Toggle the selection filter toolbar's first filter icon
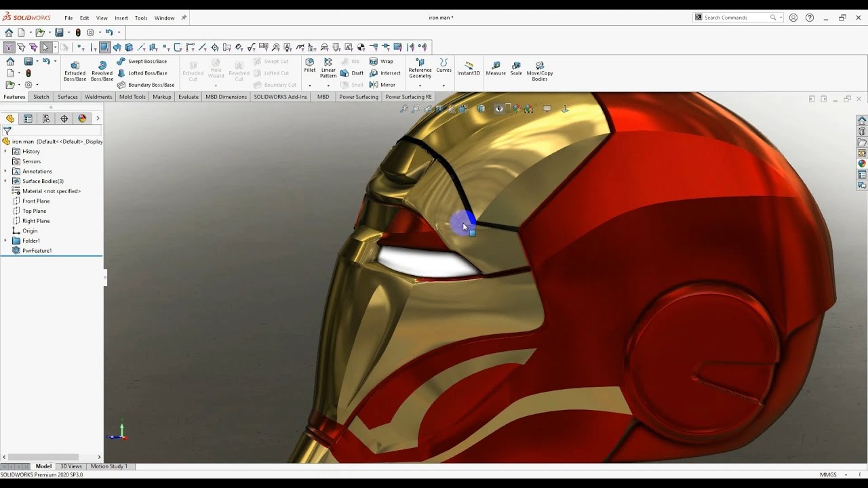The width and height of the screenshot is (868, 488). pos(9,47)
